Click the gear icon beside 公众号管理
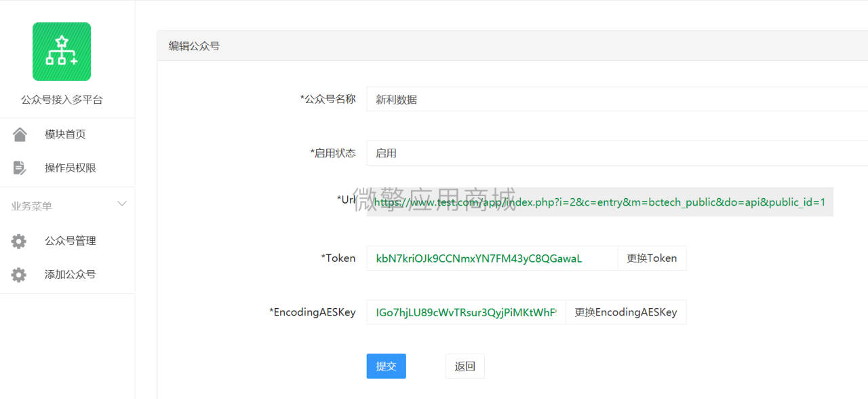Viewport: 868px width, 399px height. tap(19, 241)
